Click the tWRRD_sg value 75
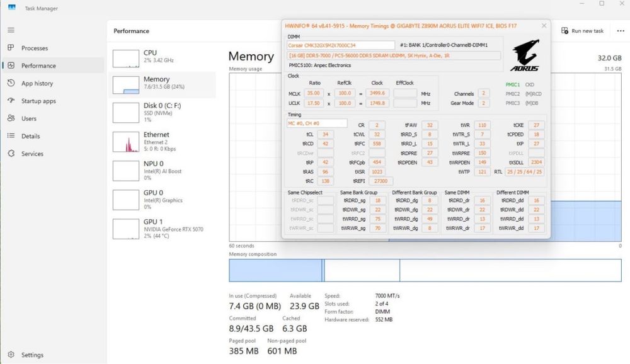The width and height of the screenshot is (630, 364). [377, 219]
